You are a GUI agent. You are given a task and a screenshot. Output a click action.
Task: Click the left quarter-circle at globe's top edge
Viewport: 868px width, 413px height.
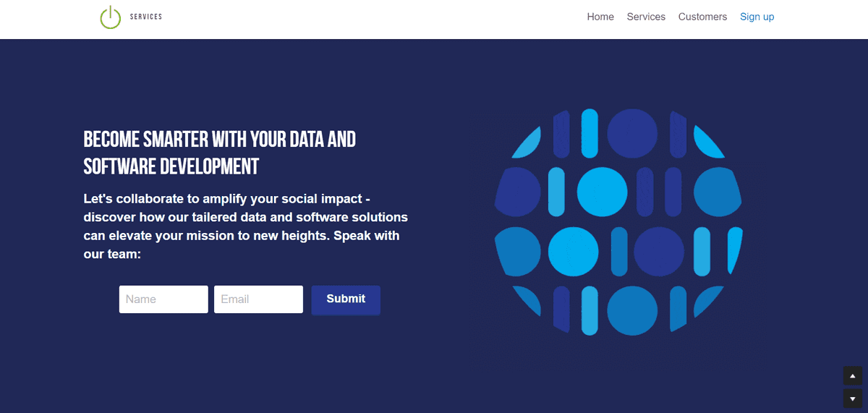[529, 143]
